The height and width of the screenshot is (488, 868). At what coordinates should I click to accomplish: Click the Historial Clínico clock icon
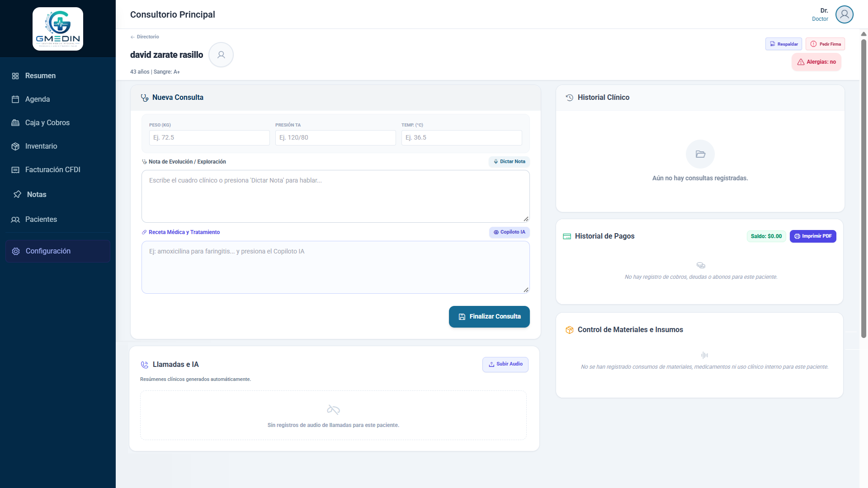(570, 98)
